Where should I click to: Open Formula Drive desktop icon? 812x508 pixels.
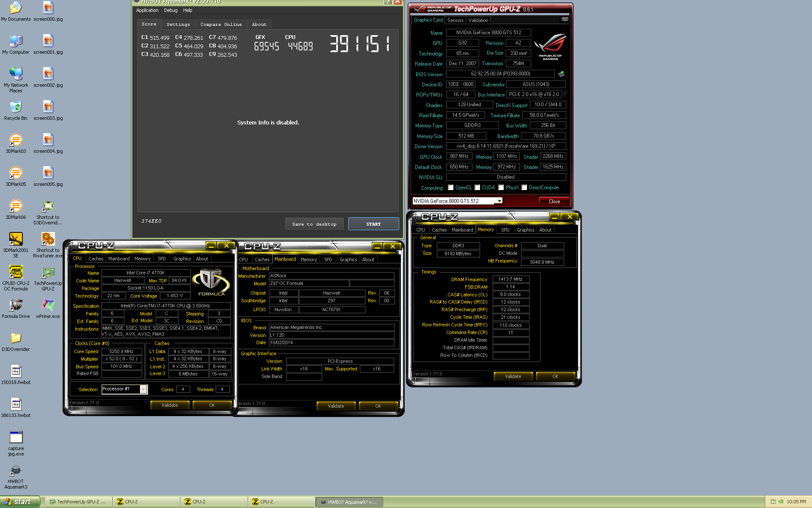[16, 309]
